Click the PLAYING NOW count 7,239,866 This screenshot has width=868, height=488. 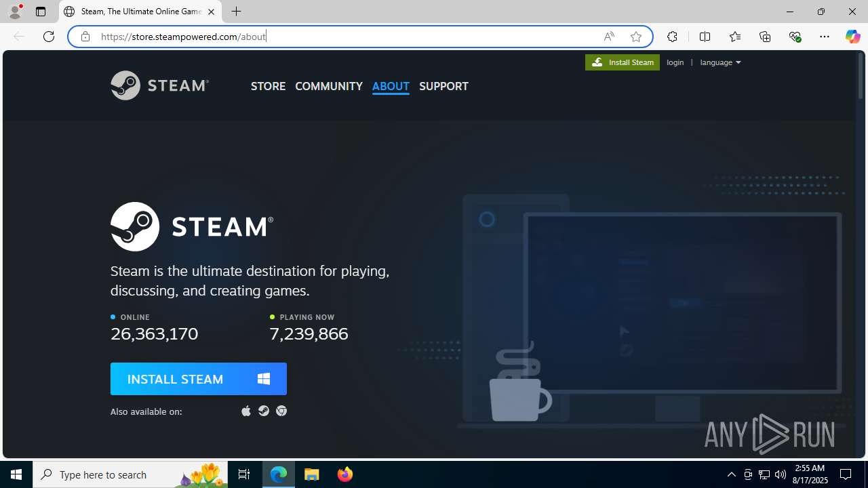(309, 333)
